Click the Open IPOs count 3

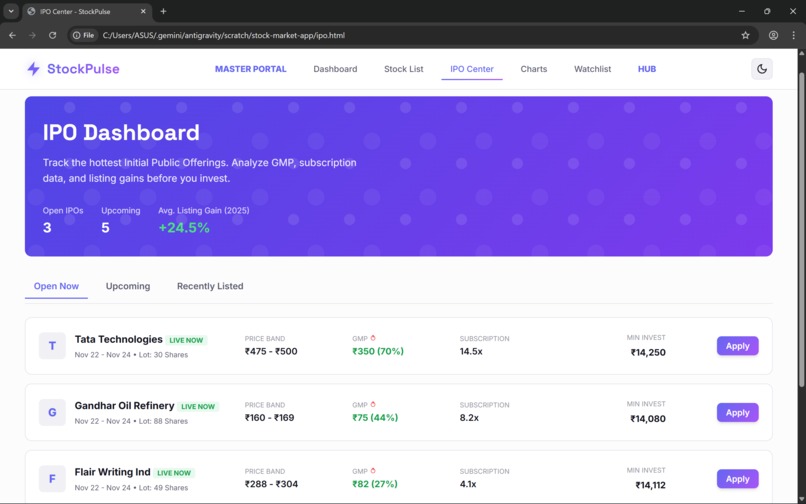pyautogui.click(x=47, y=228)
